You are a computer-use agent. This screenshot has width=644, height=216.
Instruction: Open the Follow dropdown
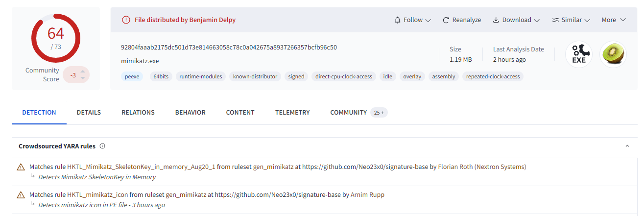coord(412,20)
